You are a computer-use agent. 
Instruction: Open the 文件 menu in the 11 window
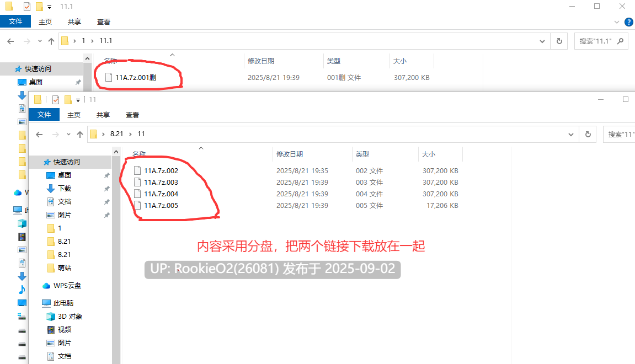click(44, 115)
